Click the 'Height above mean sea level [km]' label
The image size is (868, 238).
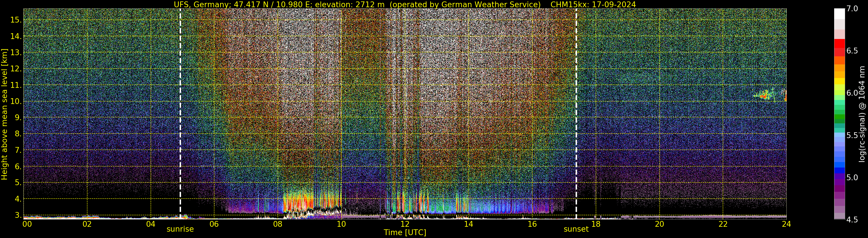pos(4,114)
